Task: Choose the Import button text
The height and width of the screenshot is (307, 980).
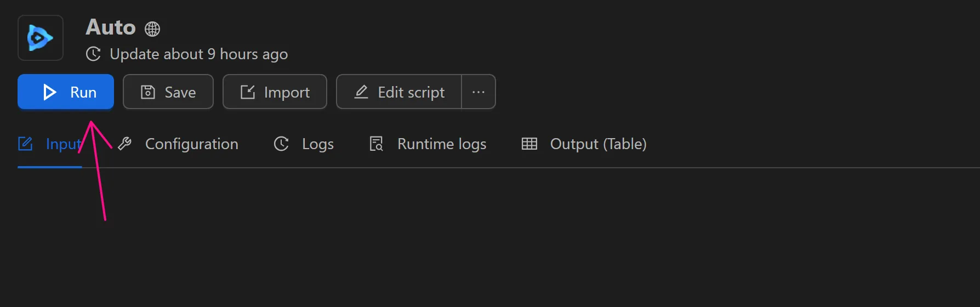Action: pyautogui.click(x=287, y=92)
